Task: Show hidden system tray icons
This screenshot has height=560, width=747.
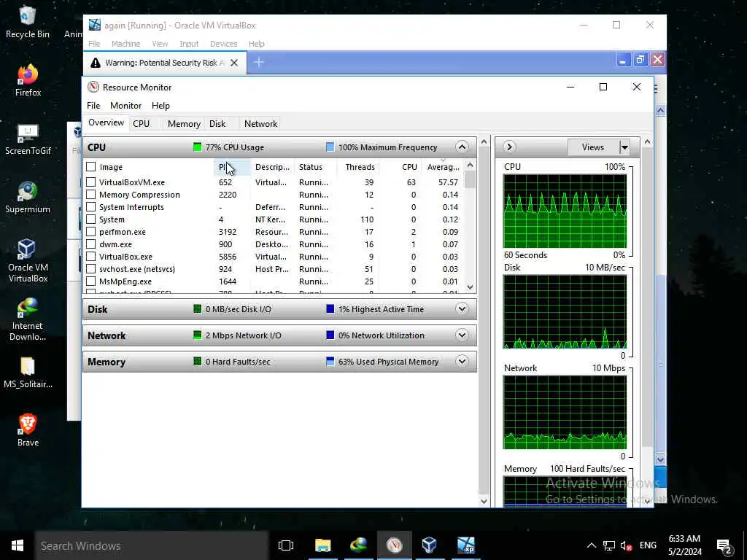Action: point(591,545)
